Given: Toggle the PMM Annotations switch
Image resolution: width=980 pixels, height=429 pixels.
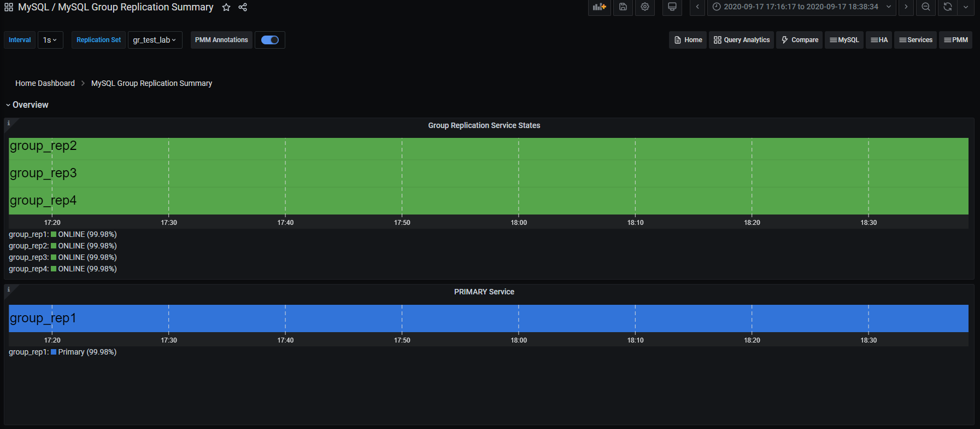Looking at the screenshot, I should tap(270, 40).
